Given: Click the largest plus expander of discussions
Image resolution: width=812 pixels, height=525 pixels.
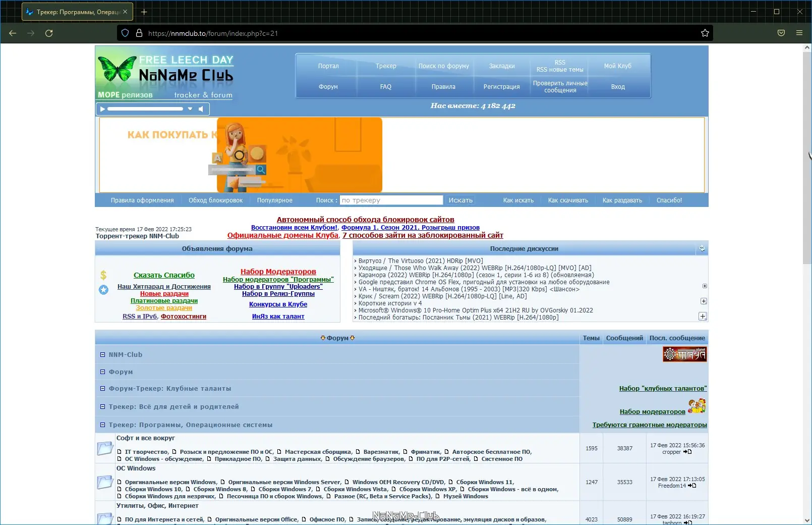Looking at the screenshot, I should click(x=703, y=316).
